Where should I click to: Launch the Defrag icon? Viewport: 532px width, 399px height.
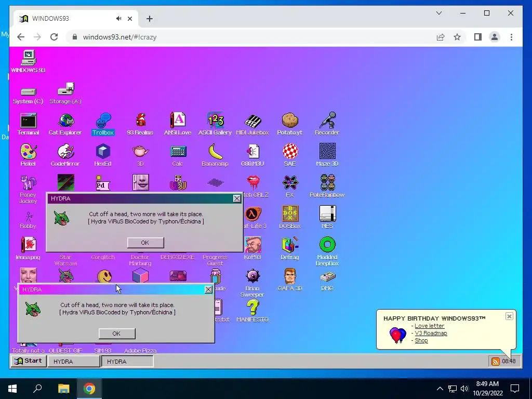pos(290,248)
